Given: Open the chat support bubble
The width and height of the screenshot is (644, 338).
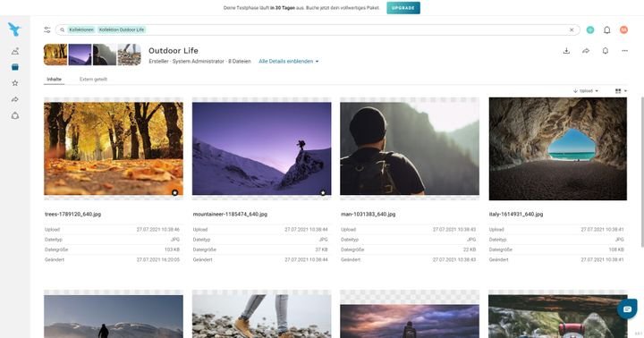Looking at the screenshot, I should coord(627,308).
